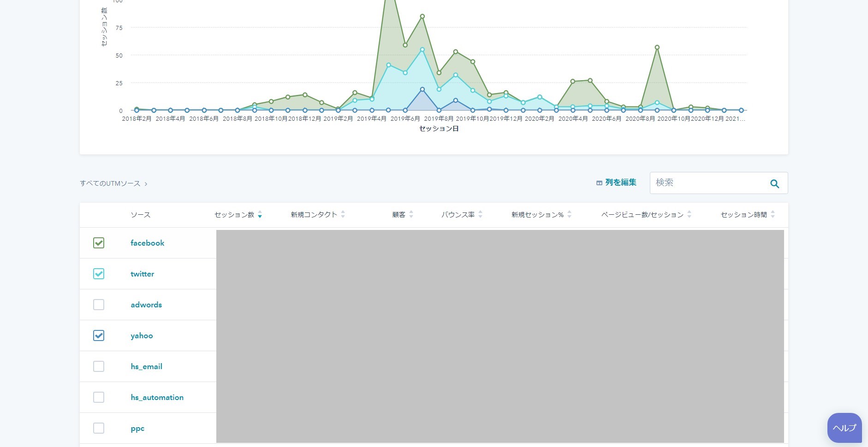
Task: Check the ppc source checkbox
Action: click(99, 428)
